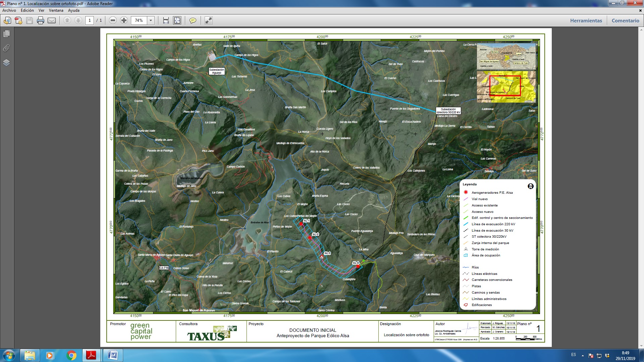This screenshot has width=644, height=362.
Task: Open the Attachments paperclip panel
Action: (x=6, y=48)
